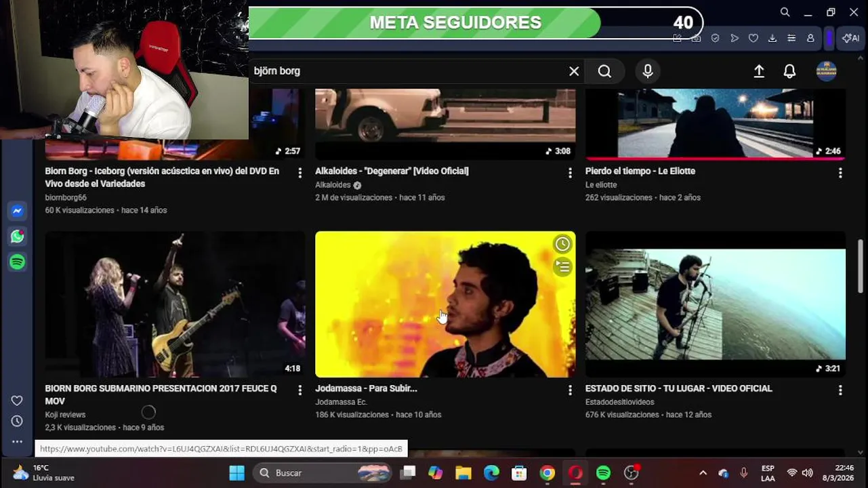This screenshot has height=488, width=868.
Task: Open the sidebar three-dots more menu
Action: [x=17, y=441]
